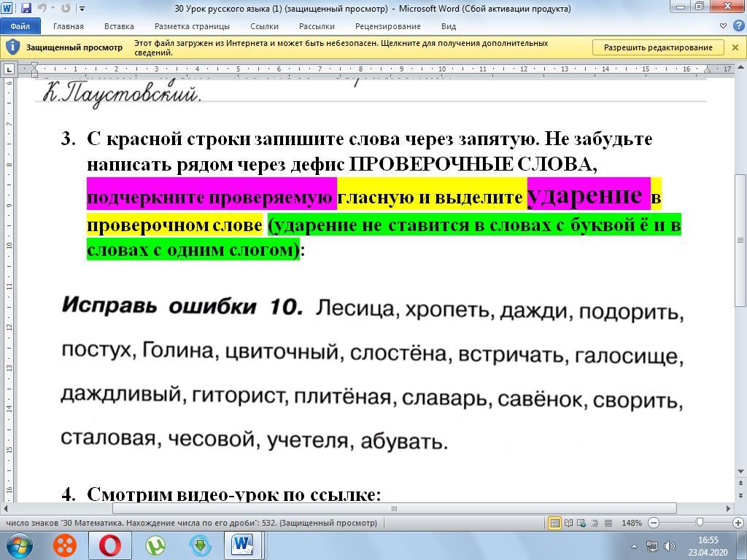Screen dimensions: 747x560
Task: Click the character count text in status bar
Action: pyautogui.click(x=192, y=523)
